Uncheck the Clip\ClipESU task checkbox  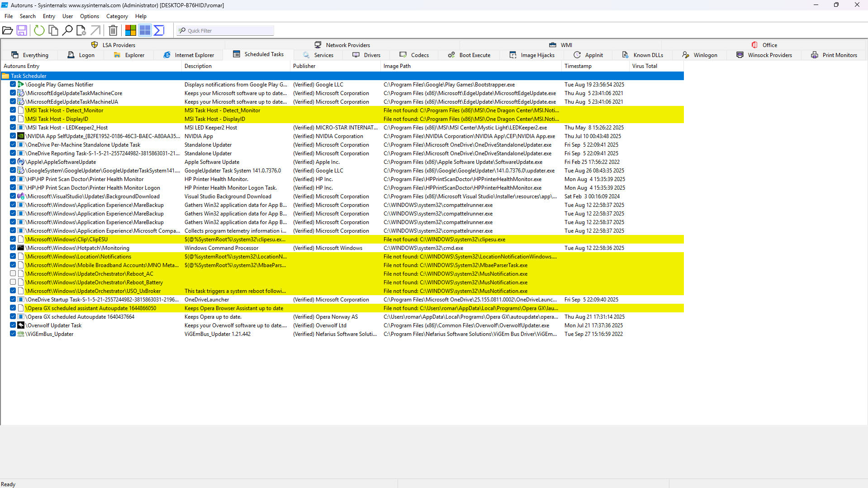click(x=13, y=239)
